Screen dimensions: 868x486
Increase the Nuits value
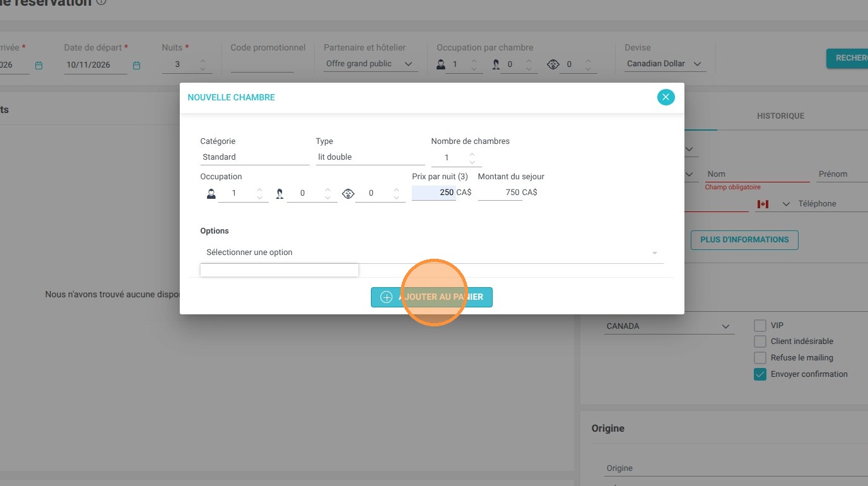pos(202,61)
